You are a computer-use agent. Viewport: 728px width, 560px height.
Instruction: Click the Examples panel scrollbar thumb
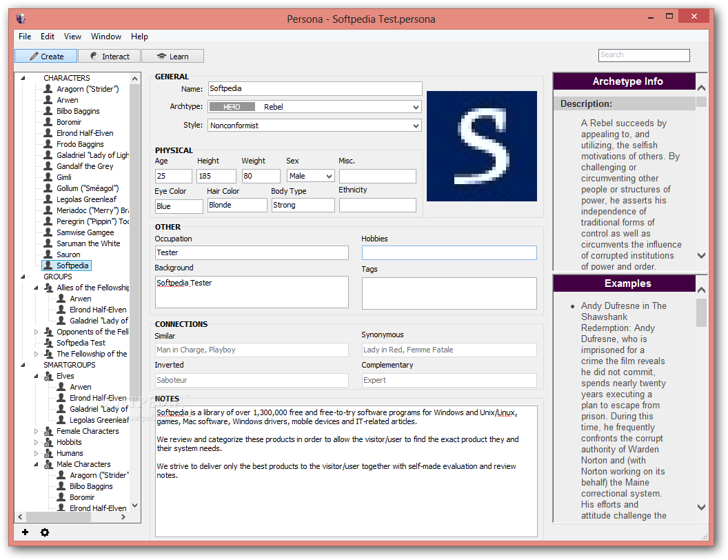coord(701,313)
